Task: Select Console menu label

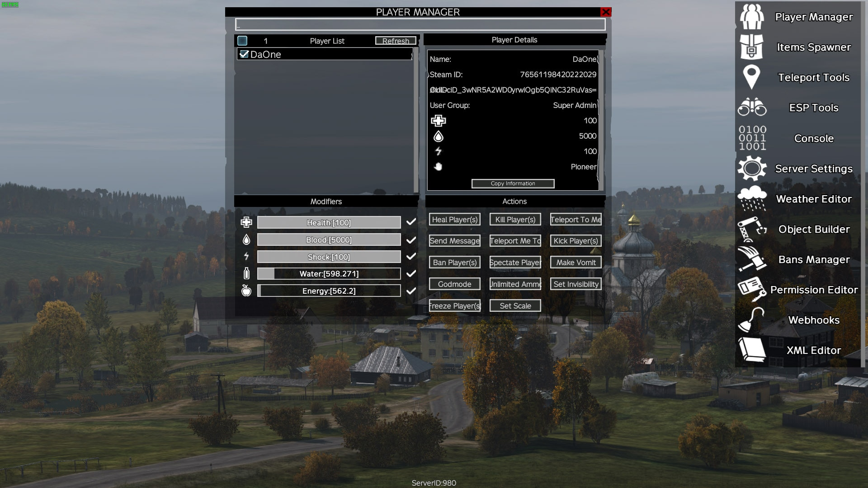Action: click(x=814, y=138)
